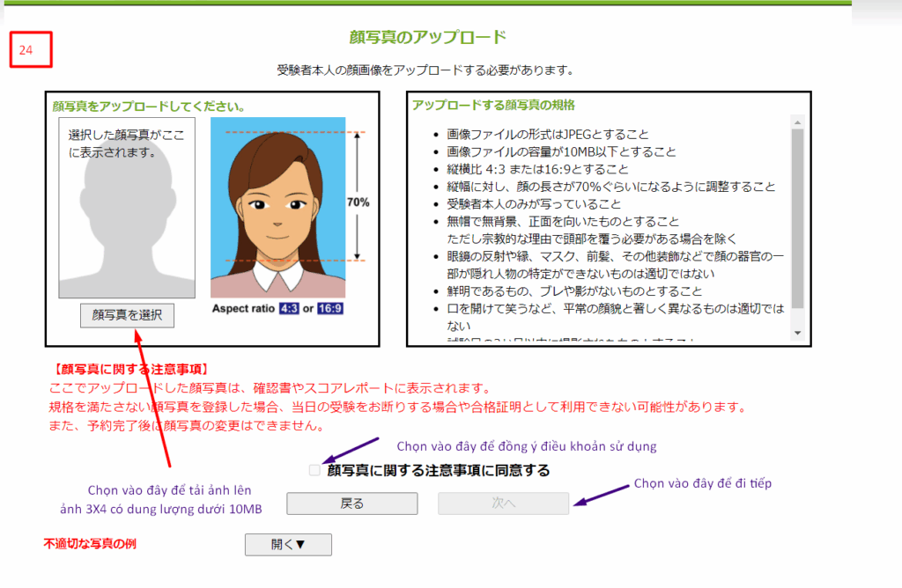Viewport: 902px width, 588px height.
Task: Click the 【顔写真に関する注意事項】 red notice heading
Action: [127, 369]
